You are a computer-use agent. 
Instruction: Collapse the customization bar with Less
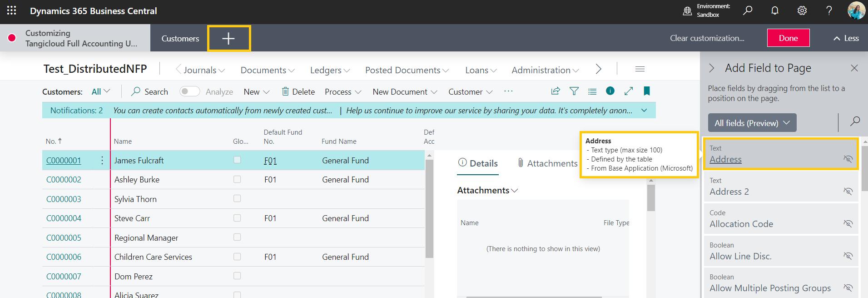pos(846,38)
